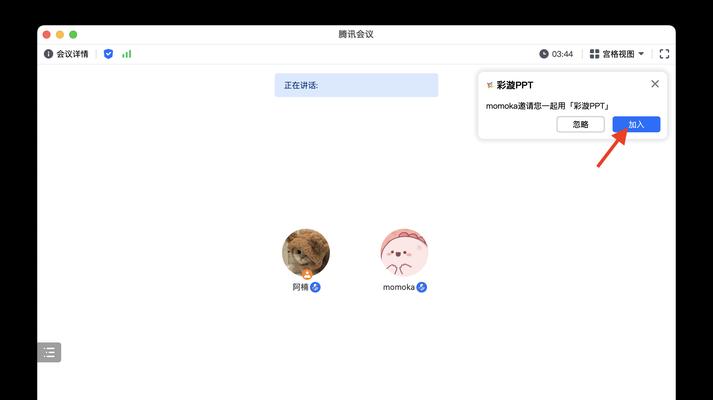The height and width of the screenshot is (400, 713).
Task: Click the 03:44 meeting timer
Action: [x=562, y=54]
